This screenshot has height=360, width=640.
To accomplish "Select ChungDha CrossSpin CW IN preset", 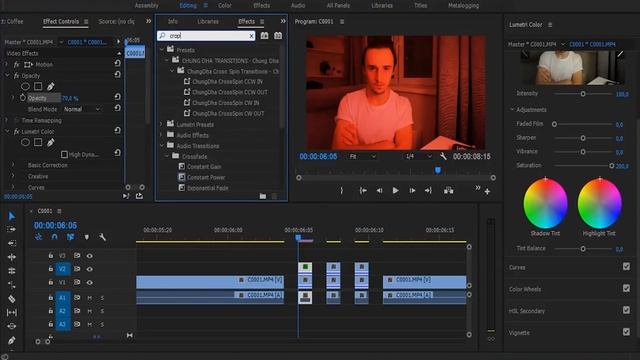I will click(225, 103).
